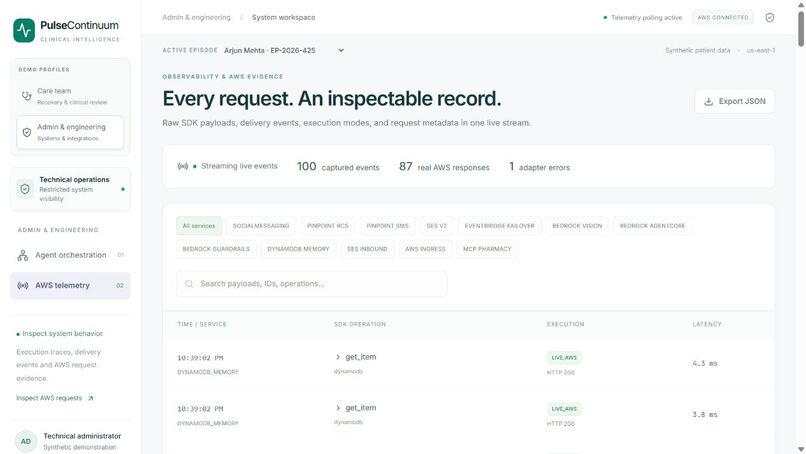Click the us-east-1 region label
Viewport: 806px width, 454px height.
pos(761,50)
